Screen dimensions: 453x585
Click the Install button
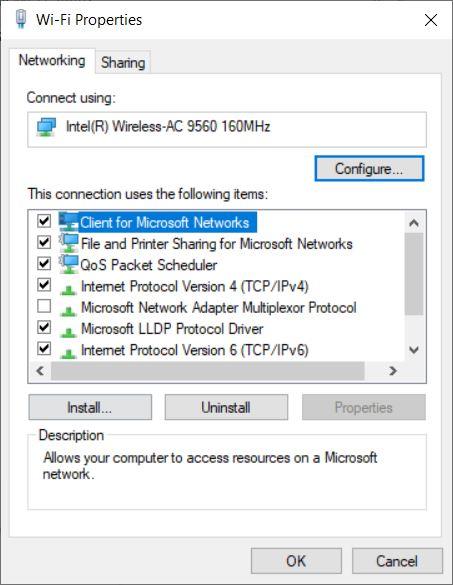click(90, 407)
